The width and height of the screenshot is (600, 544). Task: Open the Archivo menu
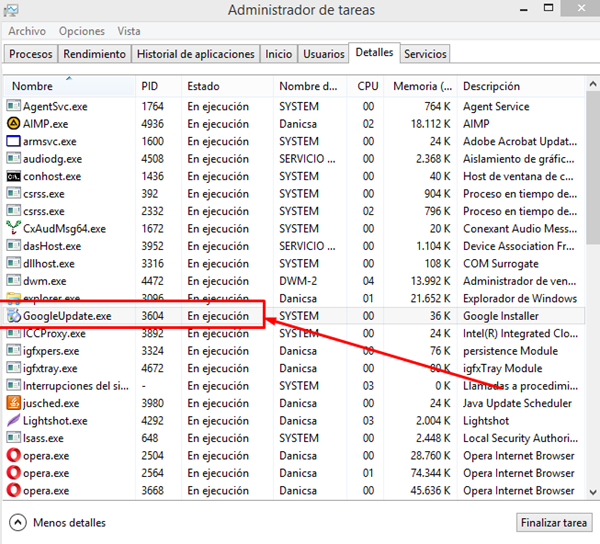click(x=27, y=31)
